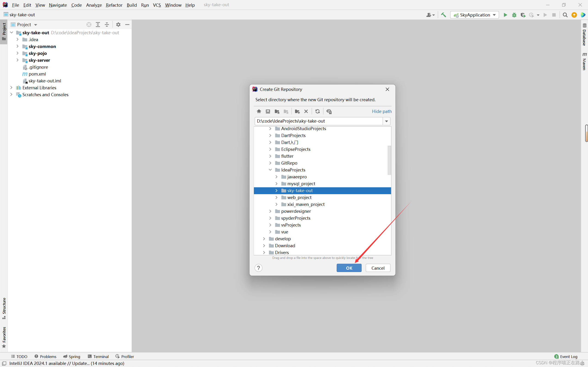588x367 pixels.
Task: Click the Desktop directory icon
Action: [268, 111]
